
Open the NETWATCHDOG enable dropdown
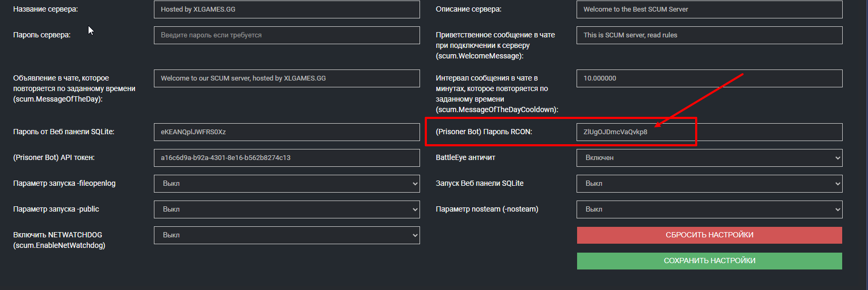click(287, 235)
